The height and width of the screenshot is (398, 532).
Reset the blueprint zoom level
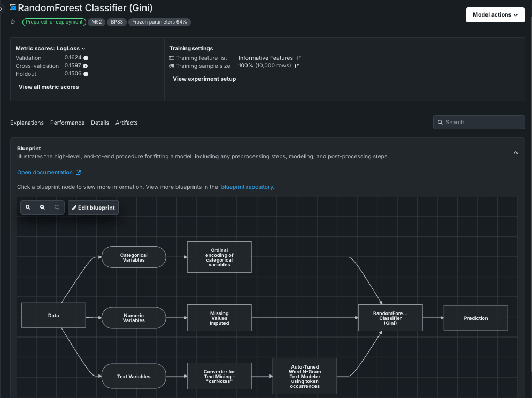coord(57,208)
